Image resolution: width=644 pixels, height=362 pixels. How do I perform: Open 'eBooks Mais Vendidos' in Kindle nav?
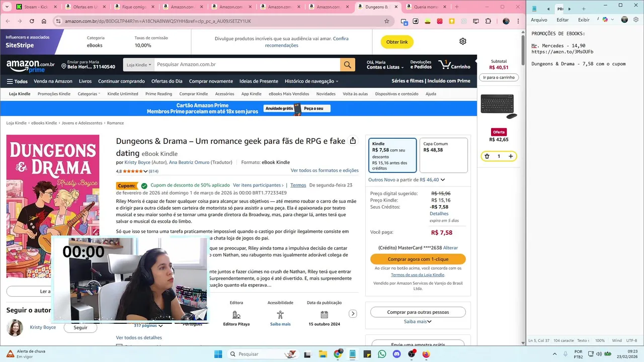pyautogui.click(x=289, y=94)
